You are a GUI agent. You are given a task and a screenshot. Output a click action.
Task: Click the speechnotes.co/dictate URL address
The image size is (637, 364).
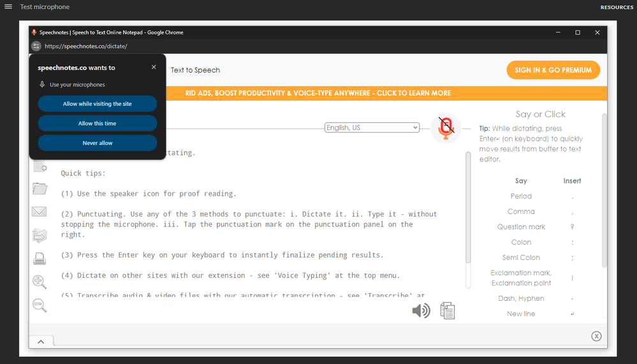pos(85,47)
